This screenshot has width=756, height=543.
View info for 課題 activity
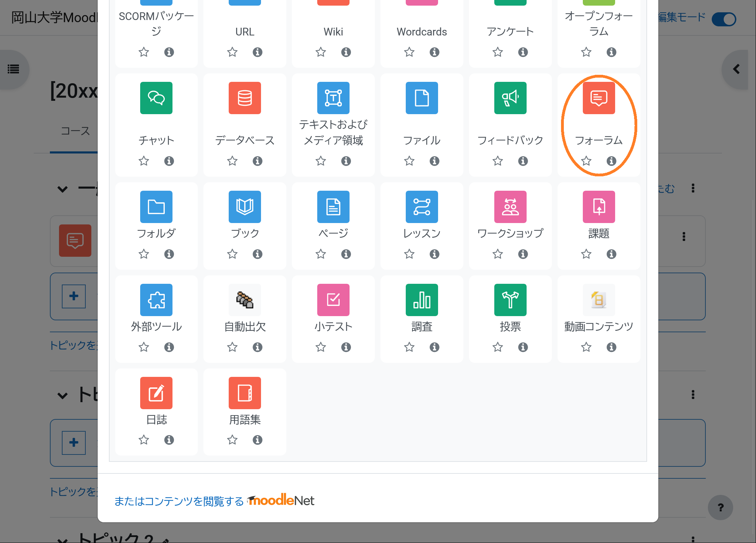coord(612,254)
